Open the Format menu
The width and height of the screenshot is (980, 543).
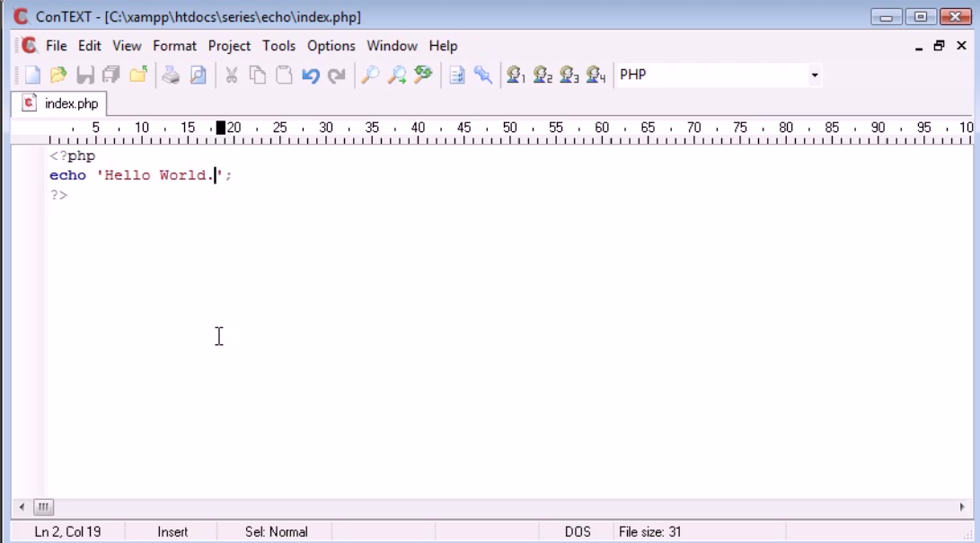pos(174,46)
